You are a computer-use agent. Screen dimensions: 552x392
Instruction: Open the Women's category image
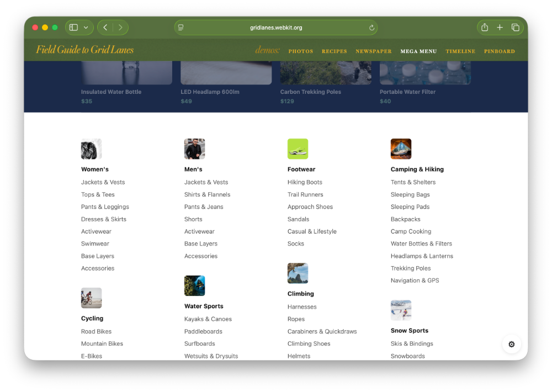[92, 149]
